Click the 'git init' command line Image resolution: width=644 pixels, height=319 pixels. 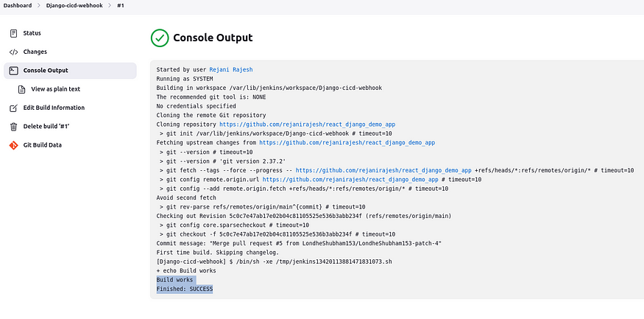[x=275, y=133]
